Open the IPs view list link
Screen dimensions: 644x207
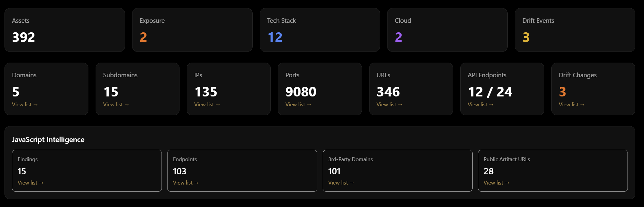[x=207, y=104]
